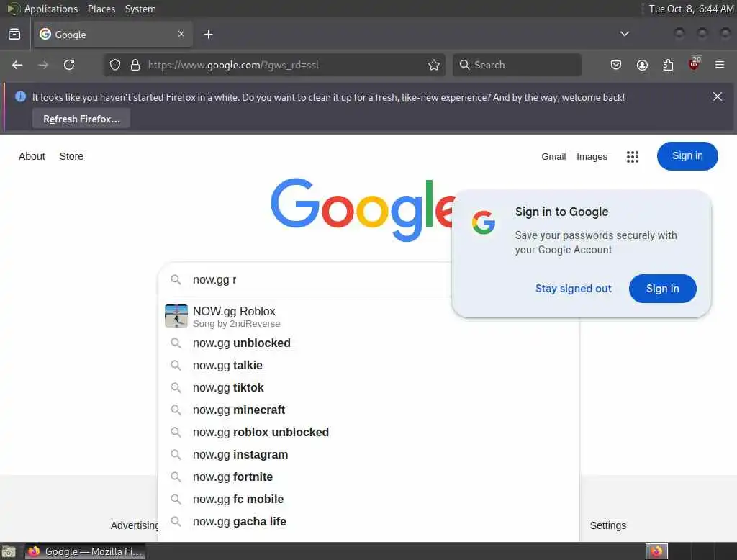Click the clock showing Tue Oct 8
The height and width of the screenshot is (560, 737).
tap(691, 9)
